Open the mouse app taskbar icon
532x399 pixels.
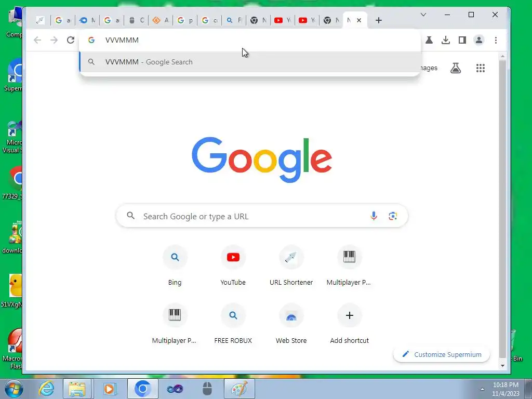tap(207, 389)
